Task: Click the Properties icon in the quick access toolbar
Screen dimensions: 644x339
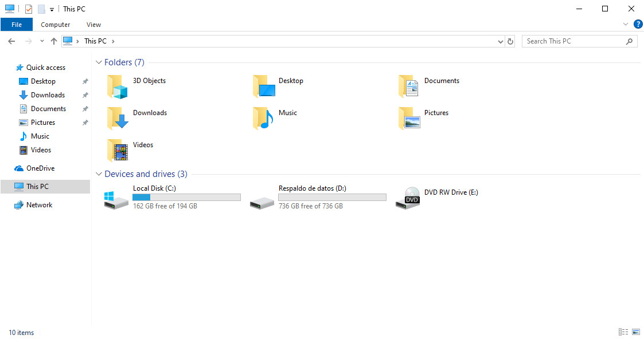Action: click(x=28, y=9)
